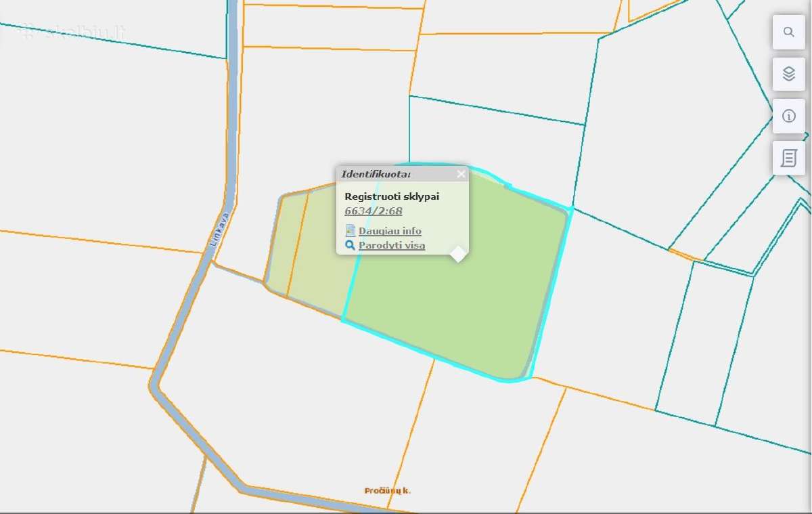This screenshot has width=812, height=514.
Task: Click the Daugiau info link
Action: coord(390,231)
